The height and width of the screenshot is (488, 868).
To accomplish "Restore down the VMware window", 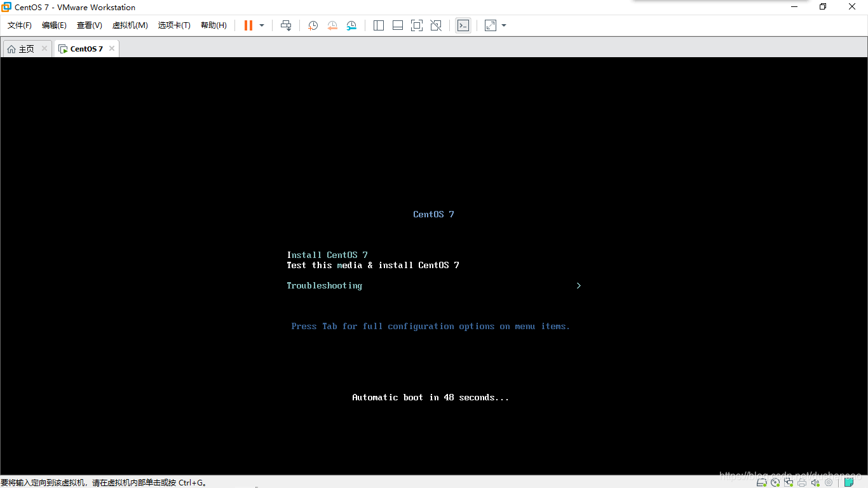I will click(823, 7).
